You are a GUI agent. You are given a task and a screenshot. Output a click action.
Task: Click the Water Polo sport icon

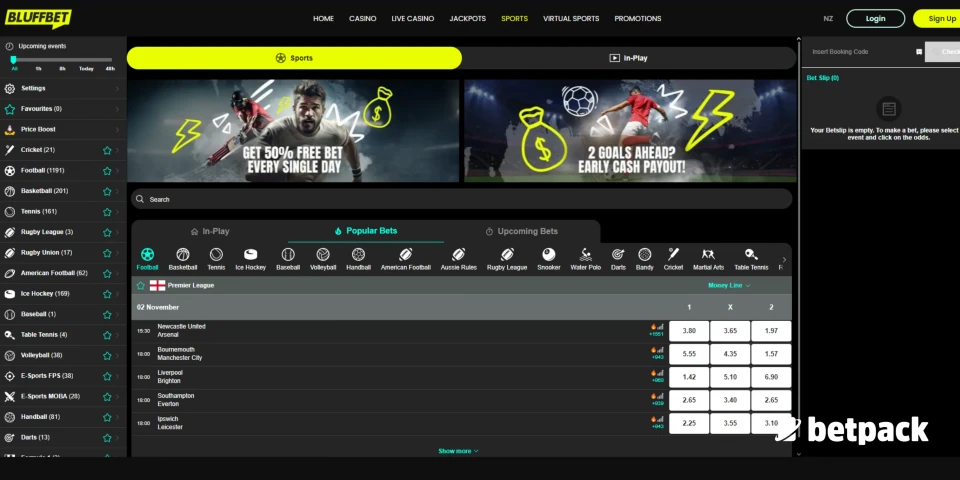(586, 255)
